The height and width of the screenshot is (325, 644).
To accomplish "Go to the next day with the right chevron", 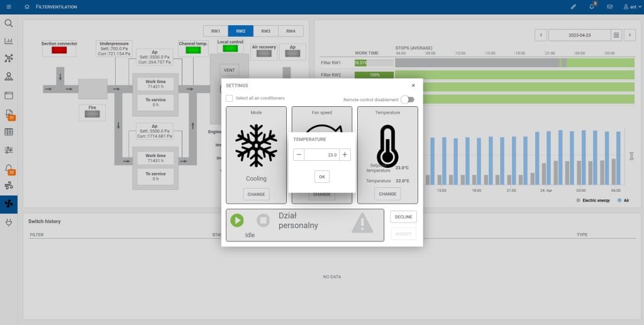I will pyautogui.click(x=630, y=35).
